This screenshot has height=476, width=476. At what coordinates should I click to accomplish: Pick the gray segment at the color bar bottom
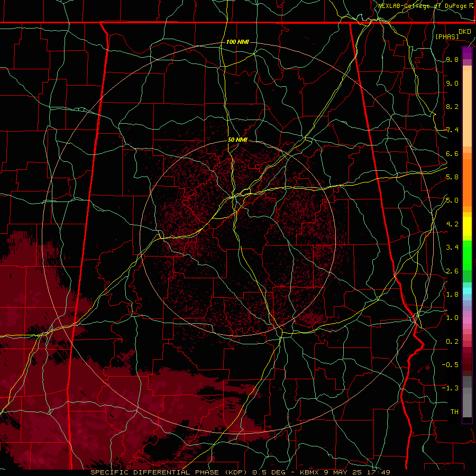point(467,404)
